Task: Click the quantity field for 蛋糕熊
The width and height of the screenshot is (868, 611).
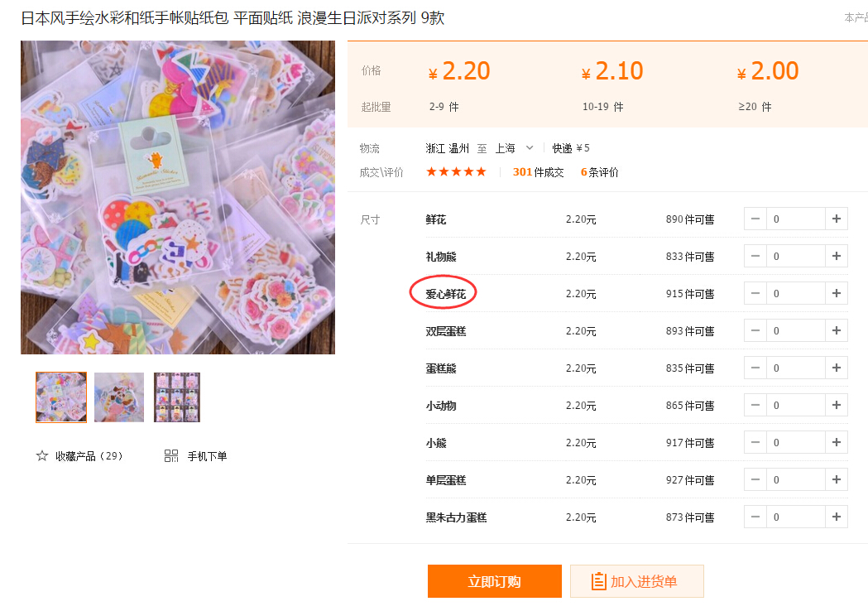Action: [795, 368]
